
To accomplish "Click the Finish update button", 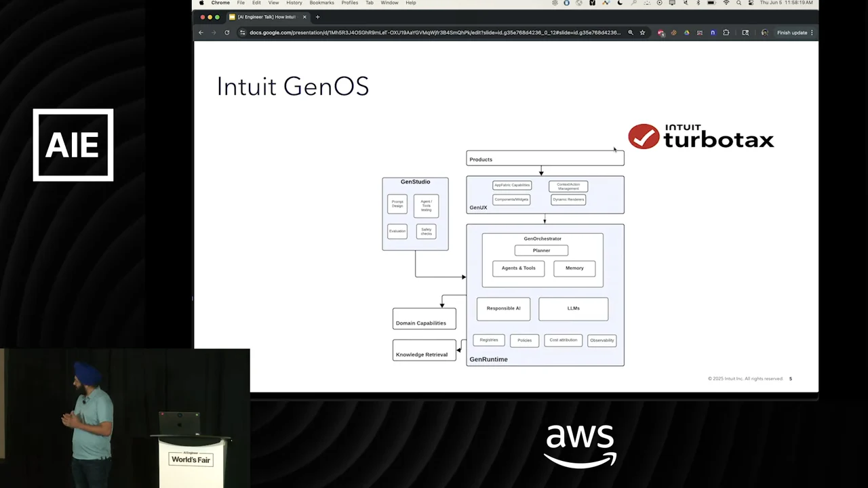I will [792, 33].
